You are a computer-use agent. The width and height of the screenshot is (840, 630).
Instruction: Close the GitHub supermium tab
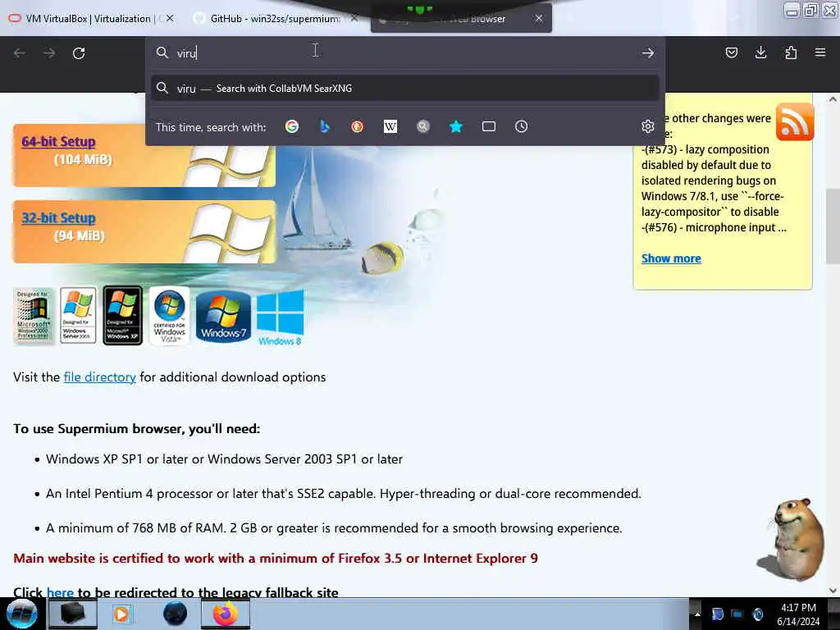[354, 19]
